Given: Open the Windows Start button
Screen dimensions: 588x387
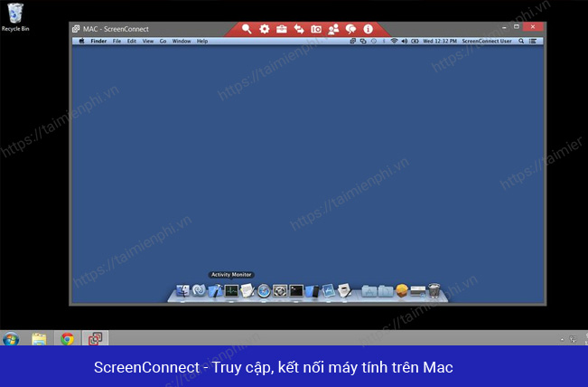Looking at the screenshot, I should (11, 339).
